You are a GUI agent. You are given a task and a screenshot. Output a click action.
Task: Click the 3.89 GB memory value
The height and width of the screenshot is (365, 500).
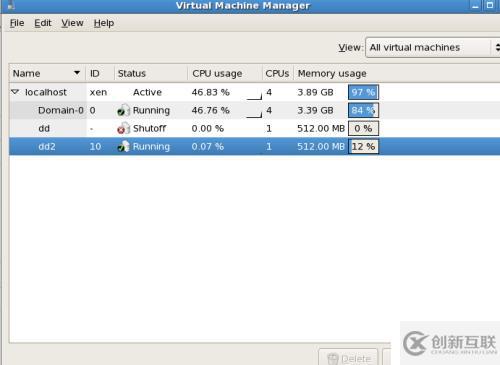coord(315,92)
